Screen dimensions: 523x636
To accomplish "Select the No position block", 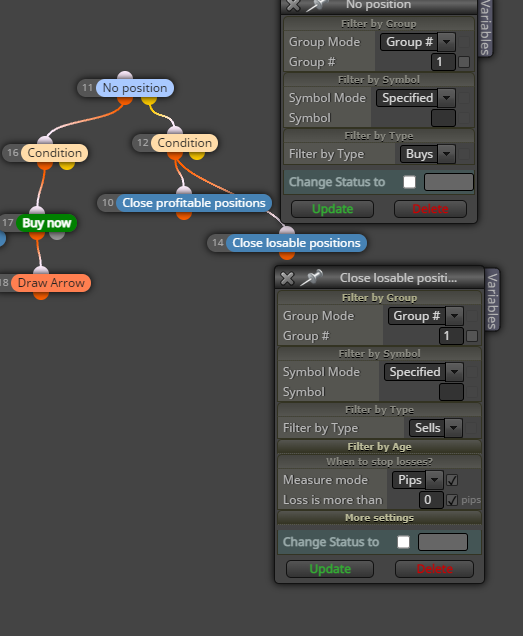I will [x=135, y=88].
